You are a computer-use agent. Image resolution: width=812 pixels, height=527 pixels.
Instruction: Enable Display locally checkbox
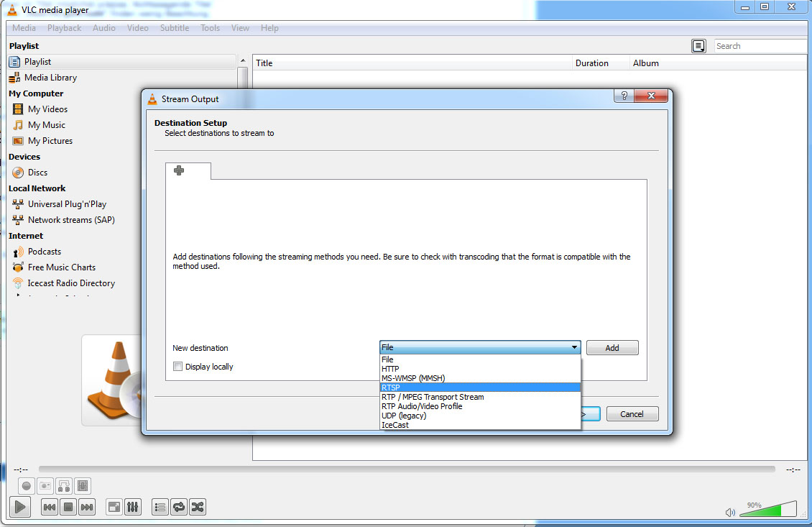(178, 367)
